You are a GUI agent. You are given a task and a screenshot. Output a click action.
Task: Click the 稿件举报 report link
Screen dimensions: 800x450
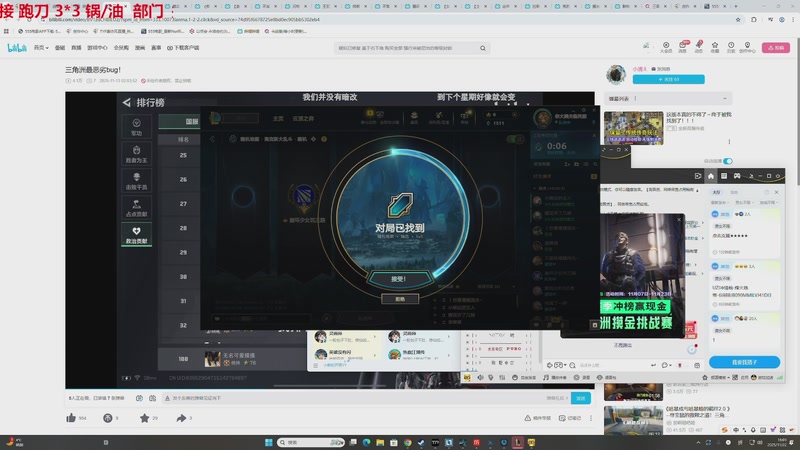click(537, 418)
